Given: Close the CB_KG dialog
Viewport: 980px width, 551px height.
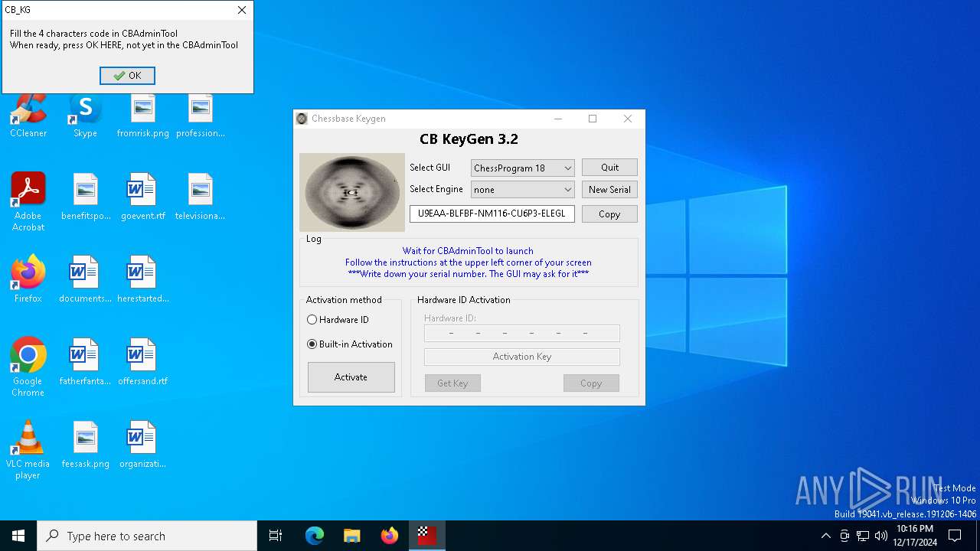Looking at the screenshot, I should [242, 10].
